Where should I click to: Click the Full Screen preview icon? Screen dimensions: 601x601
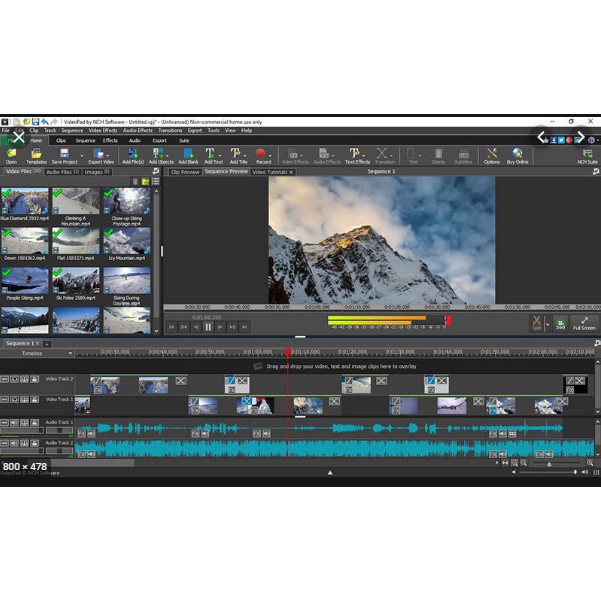tap(584, 323)
